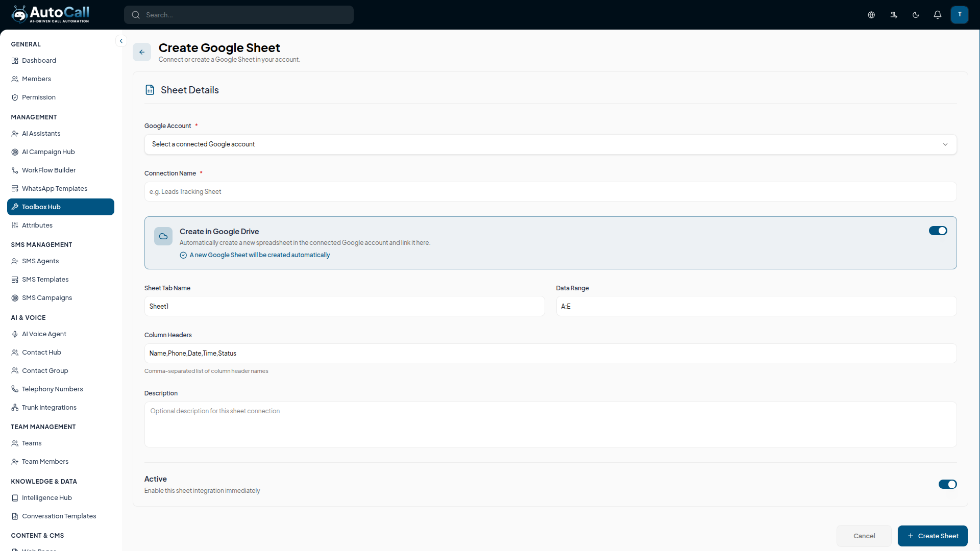Screen dimensions: 980x551
Task: Click the Description text area
Action: [x=550, y=424]
